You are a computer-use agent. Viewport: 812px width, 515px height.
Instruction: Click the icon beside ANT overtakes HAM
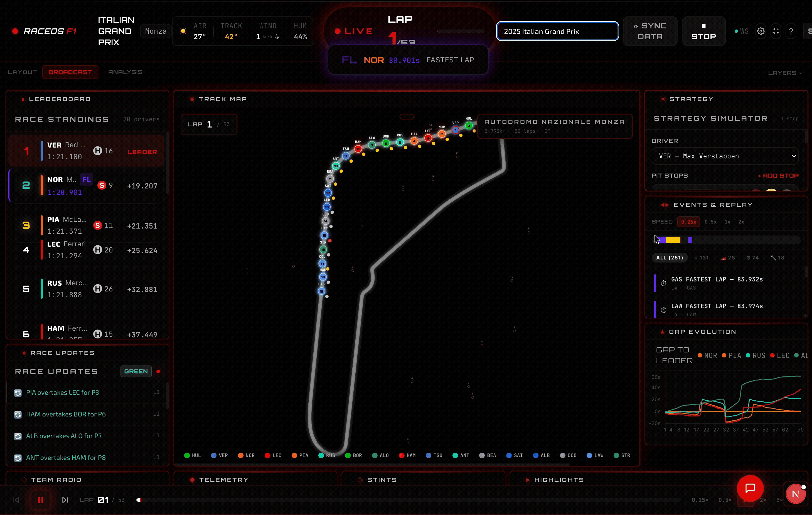[18, 458]
